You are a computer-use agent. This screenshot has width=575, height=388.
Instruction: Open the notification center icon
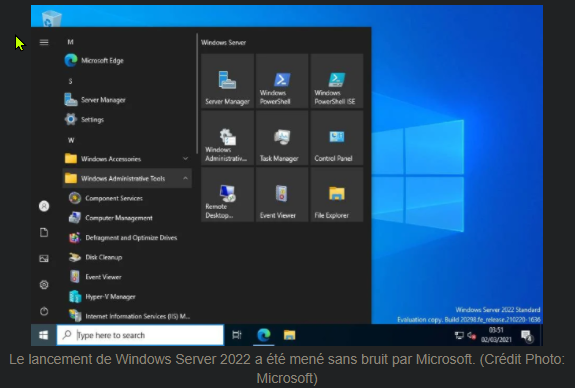[527, 336]
